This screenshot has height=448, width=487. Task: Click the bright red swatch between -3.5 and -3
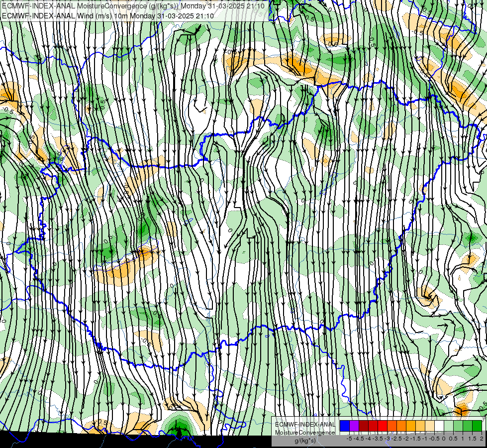click(x=383, y=426)
